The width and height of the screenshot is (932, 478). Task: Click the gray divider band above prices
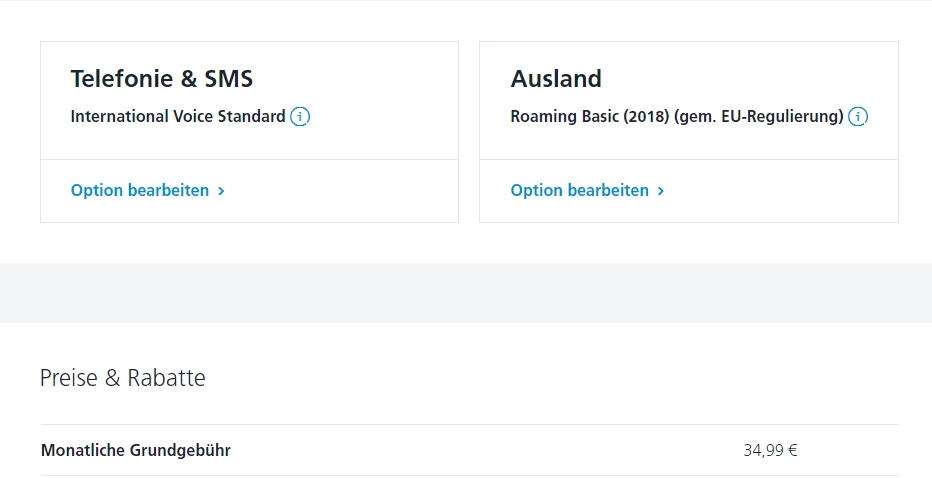(x=466, y=292)
